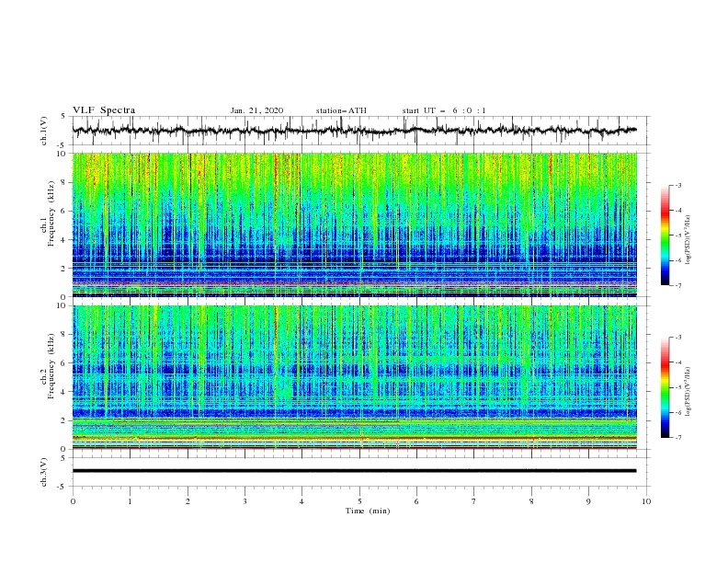Select the date "Jan. 21, 2020"

click(256, 110)
